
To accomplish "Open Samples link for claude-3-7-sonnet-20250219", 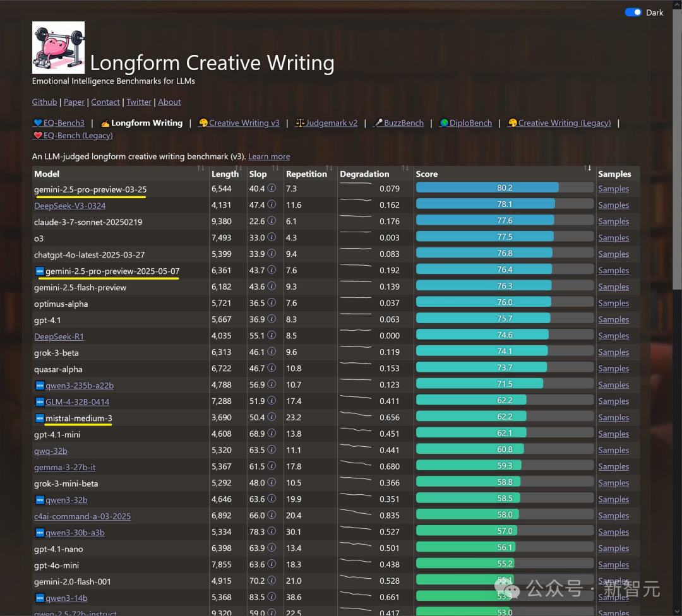I will (613, 222).
